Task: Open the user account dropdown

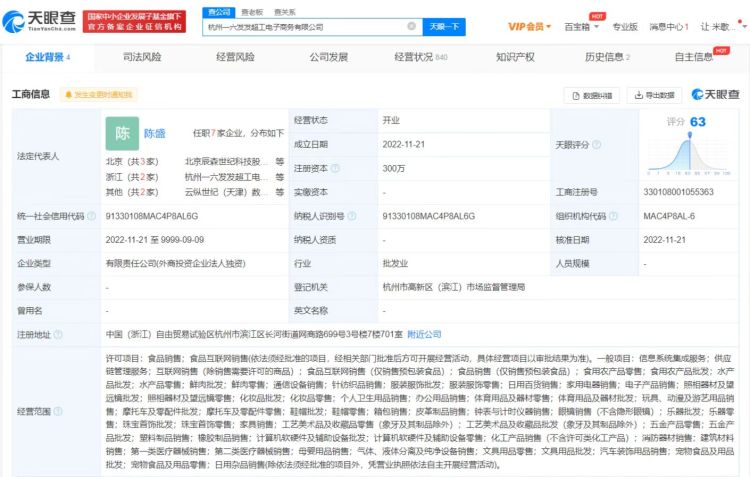Action: click(719, 26)
